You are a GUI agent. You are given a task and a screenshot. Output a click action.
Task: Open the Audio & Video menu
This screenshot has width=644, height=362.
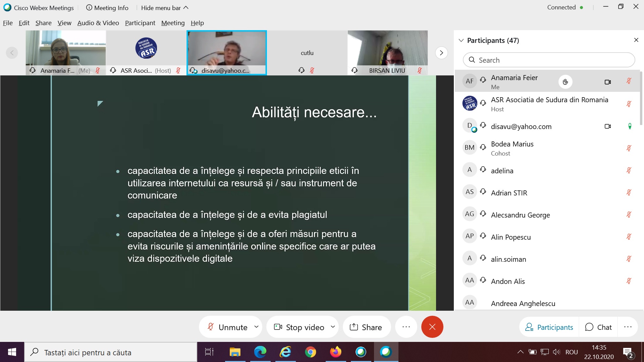[98, 23]
